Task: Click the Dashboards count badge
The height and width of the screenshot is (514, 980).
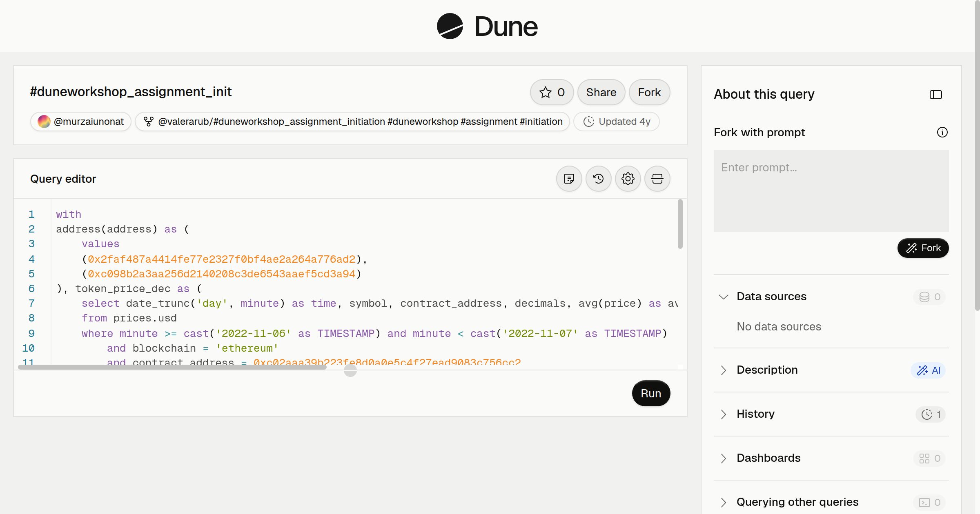Action: tap(929, 458)
